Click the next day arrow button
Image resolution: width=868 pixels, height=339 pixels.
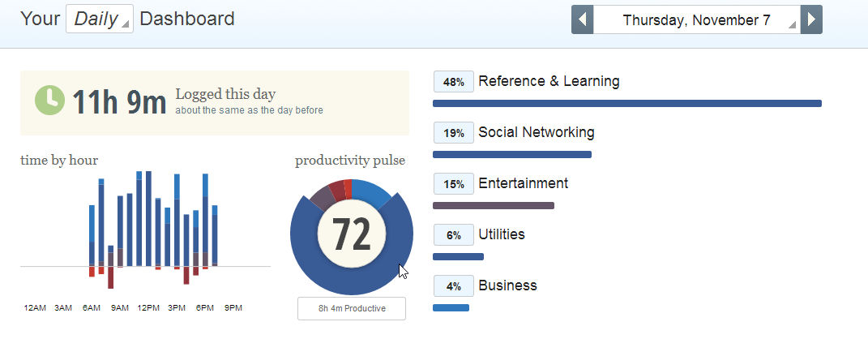811,20
